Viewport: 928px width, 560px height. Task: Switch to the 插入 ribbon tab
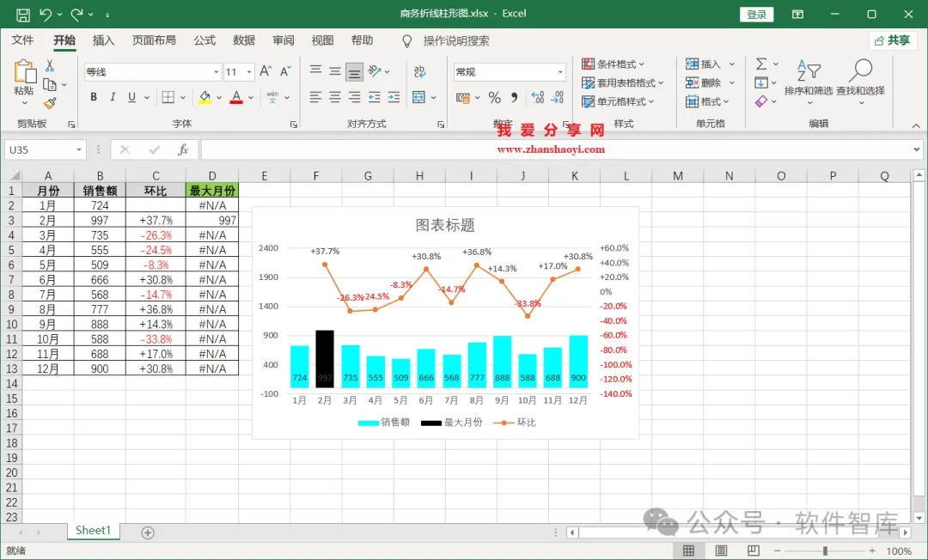[x=104, y=40]
